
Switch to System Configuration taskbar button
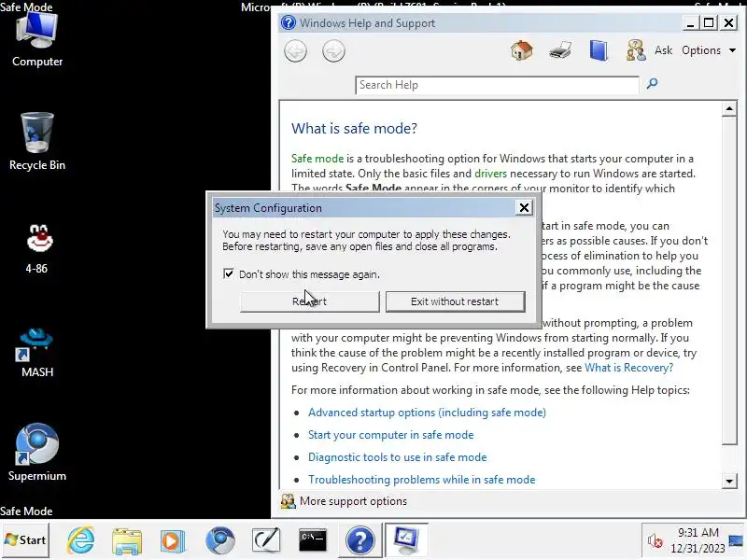(406, 540)
